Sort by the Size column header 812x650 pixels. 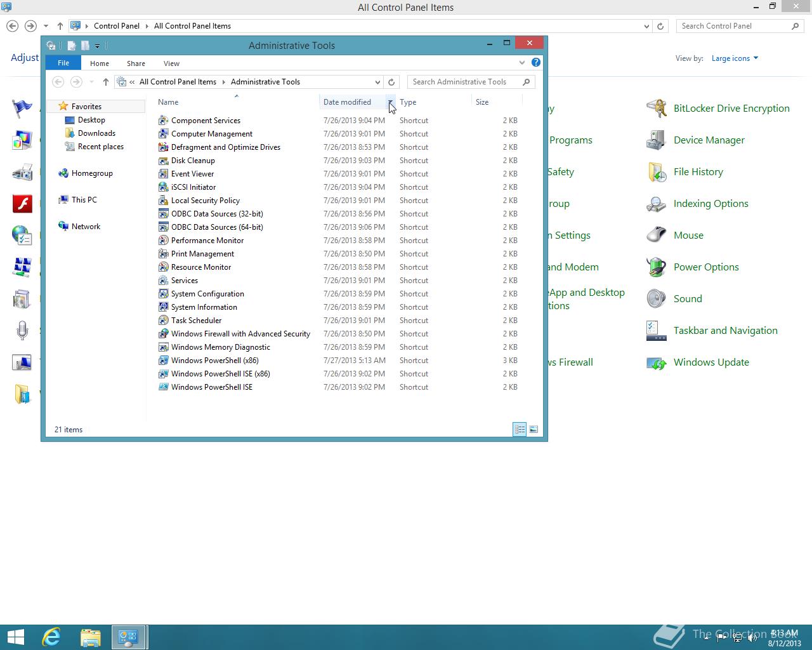pyautogui.click(x=497, y=102)
